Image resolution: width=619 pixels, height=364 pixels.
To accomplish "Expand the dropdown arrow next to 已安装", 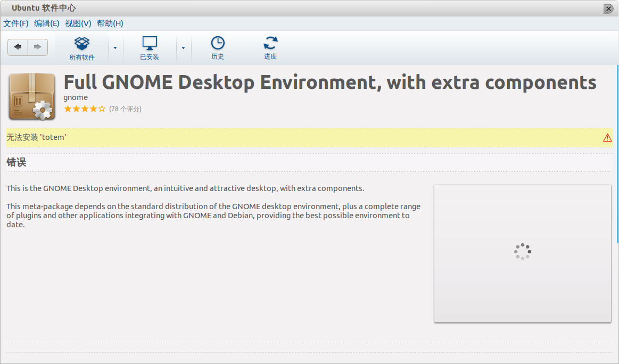I will click(183, 48).
